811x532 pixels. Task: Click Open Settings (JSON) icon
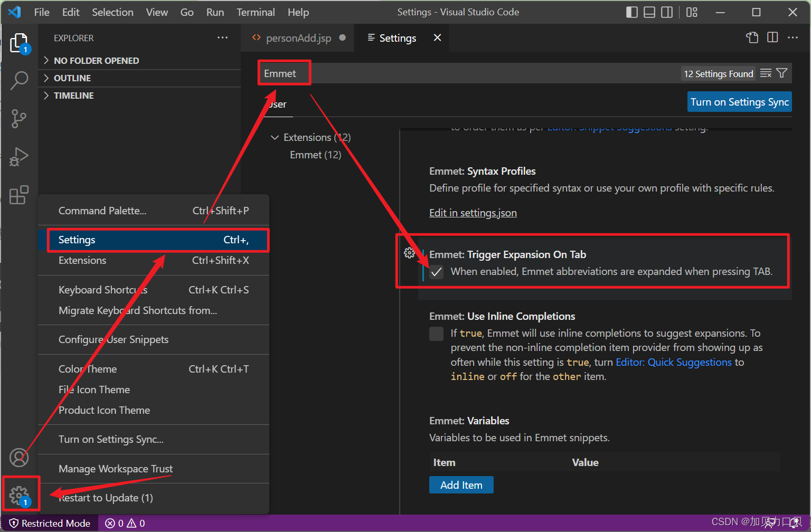pos(752,37)
